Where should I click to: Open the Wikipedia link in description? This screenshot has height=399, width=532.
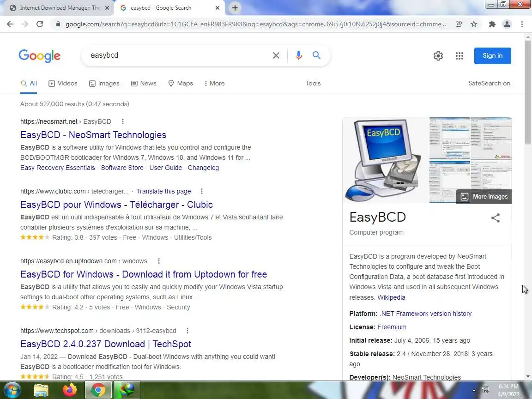click(x=391, y=297)
